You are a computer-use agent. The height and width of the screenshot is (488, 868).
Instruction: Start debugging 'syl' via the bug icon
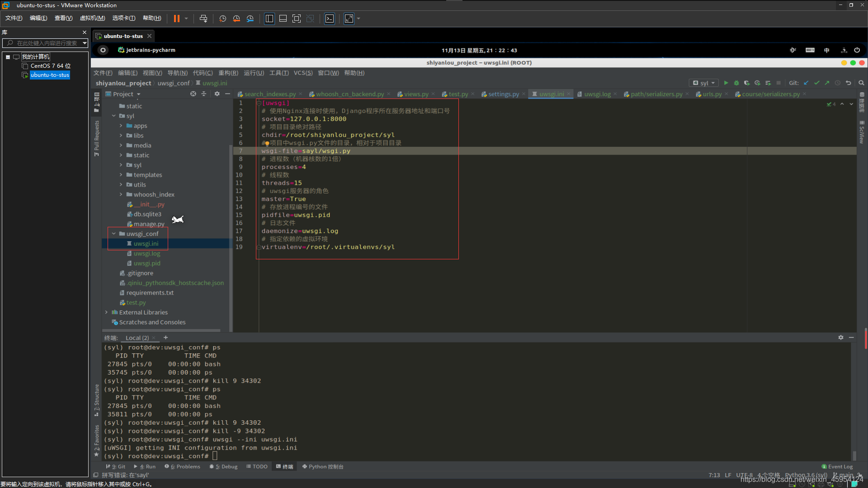736,83
